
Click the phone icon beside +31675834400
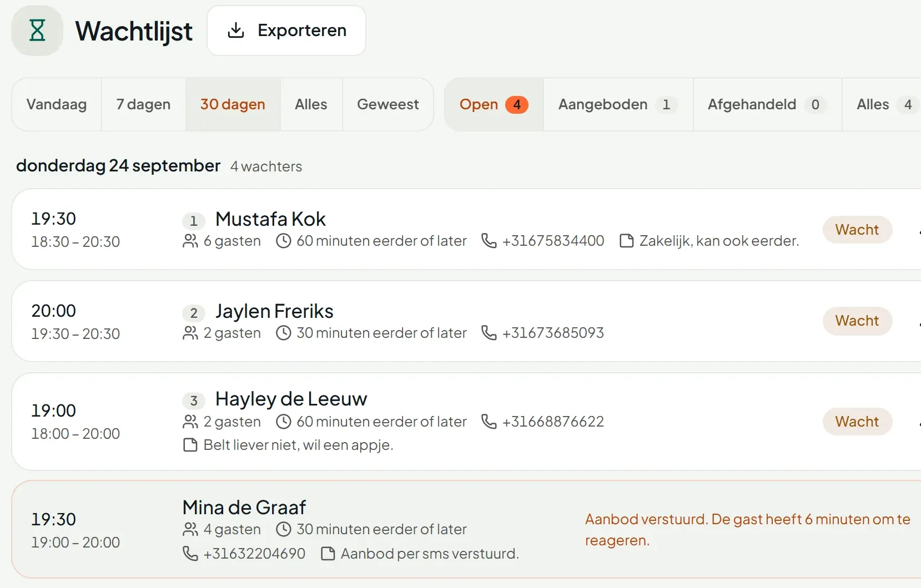click(x=489, y=241)
